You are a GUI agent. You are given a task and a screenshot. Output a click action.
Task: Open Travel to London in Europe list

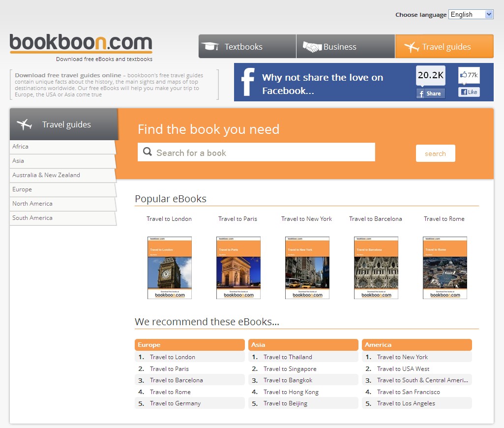[173, 357]
